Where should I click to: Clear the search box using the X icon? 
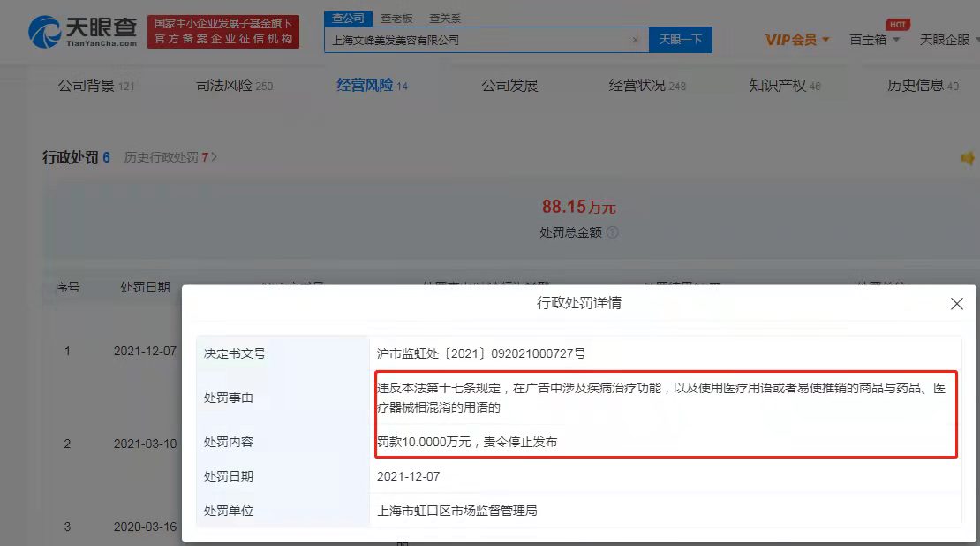(635, 40)
